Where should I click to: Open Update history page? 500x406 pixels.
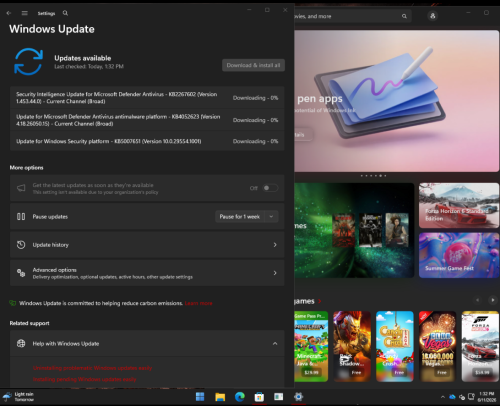click(x=147, y=245)
